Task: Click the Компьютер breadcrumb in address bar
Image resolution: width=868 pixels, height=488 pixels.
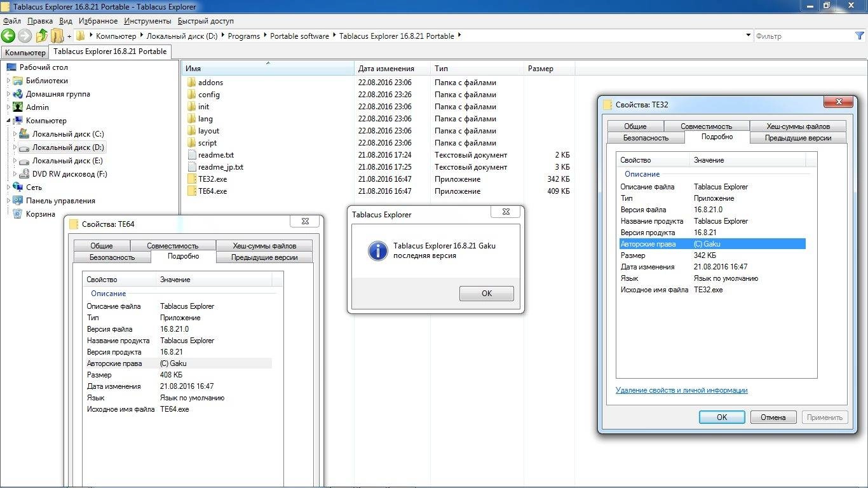Action: click(x=116, y=36)
